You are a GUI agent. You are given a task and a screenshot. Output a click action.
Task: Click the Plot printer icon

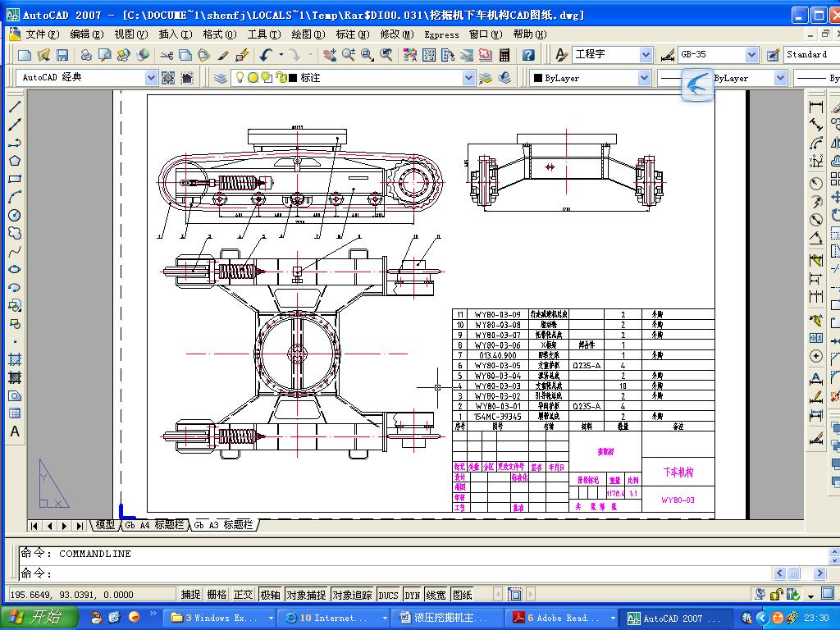click(x=85, y=55)
